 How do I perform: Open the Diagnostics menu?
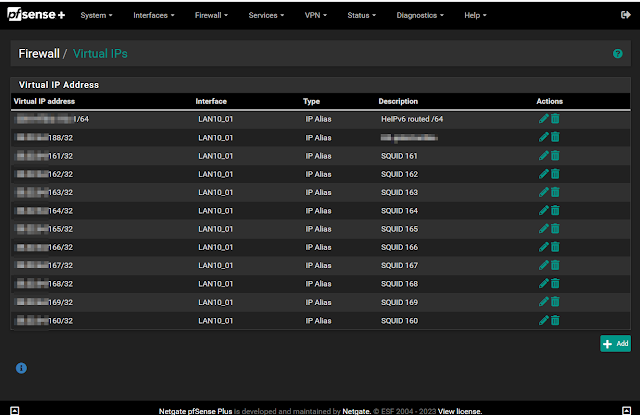pos(423,16)
